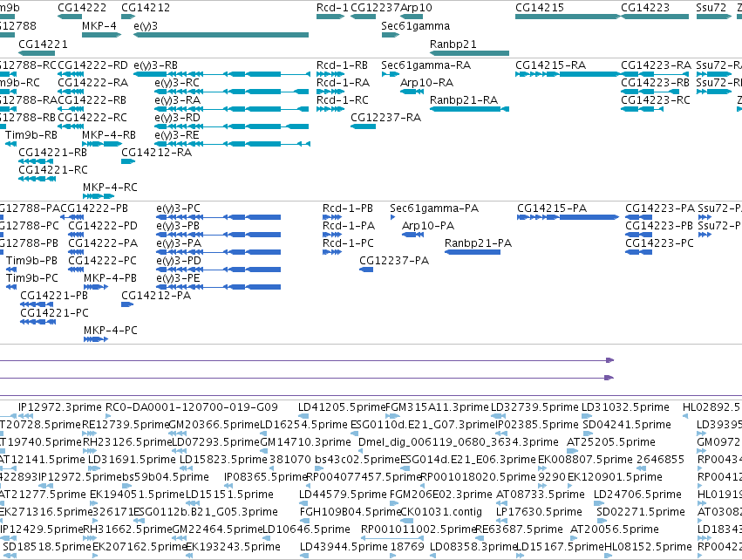Click the e(y)3-RE transcript label
The image size is (742, 560).
click(177, 135)
